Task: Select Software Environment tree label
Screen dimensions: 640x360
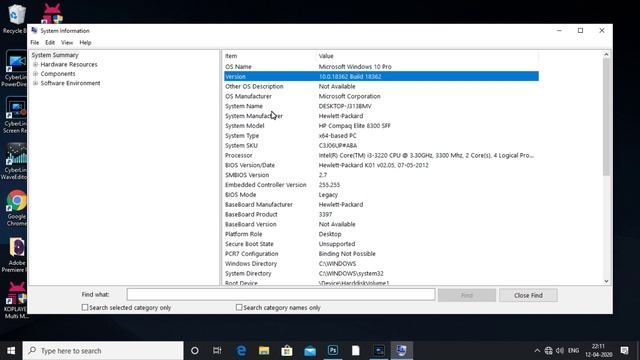Action: pyautogui.click(x=70, y=83)
